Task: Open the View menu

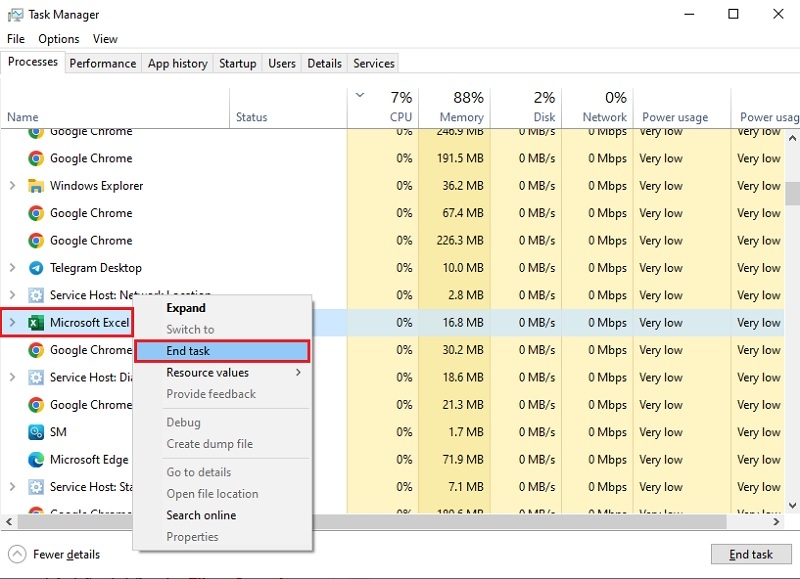Action: (x=105, y=39)
